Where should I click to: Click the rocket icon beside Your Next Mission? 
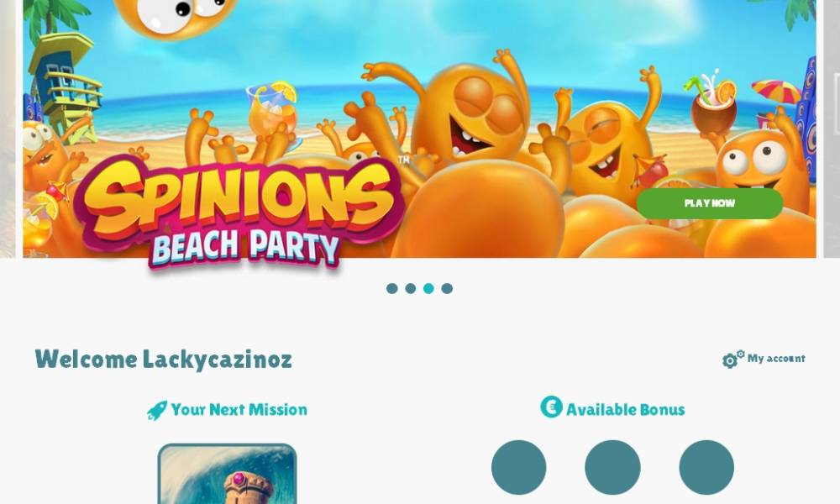(x=157, y=410)
